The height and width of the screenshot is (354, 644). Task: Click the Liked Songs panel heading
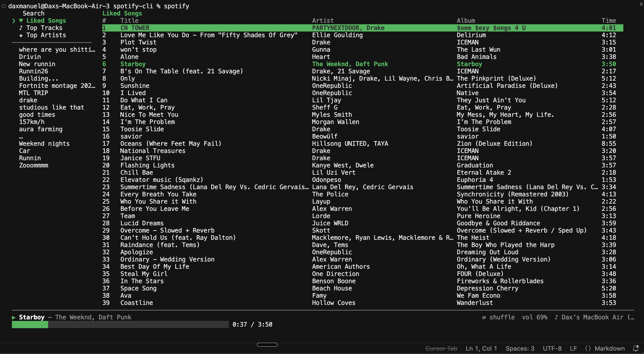click(x=122, y=13)
